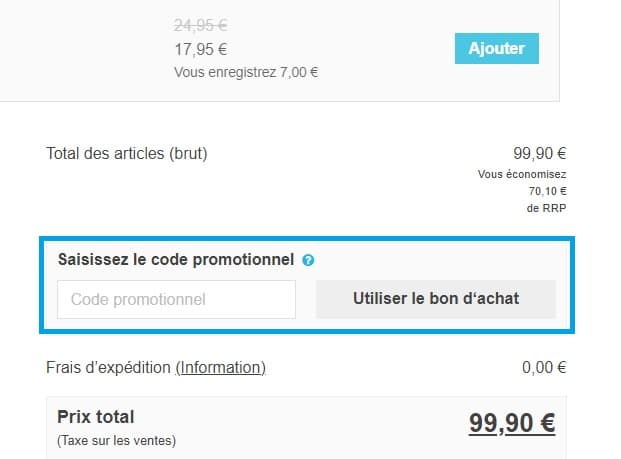Screen dimensions: 621x459
Task: Select the discounted 17,95 € price
Action: click(200, 48)
